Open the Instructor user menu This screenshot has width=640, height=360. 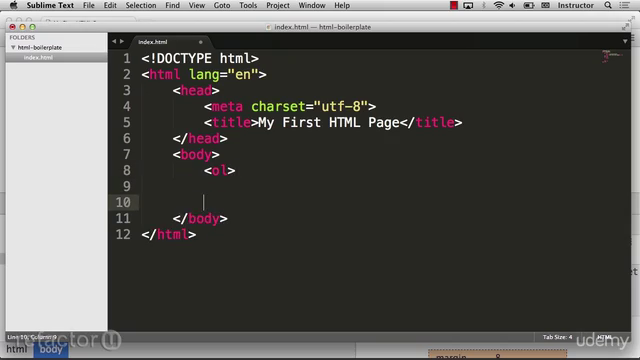[576, 5]
